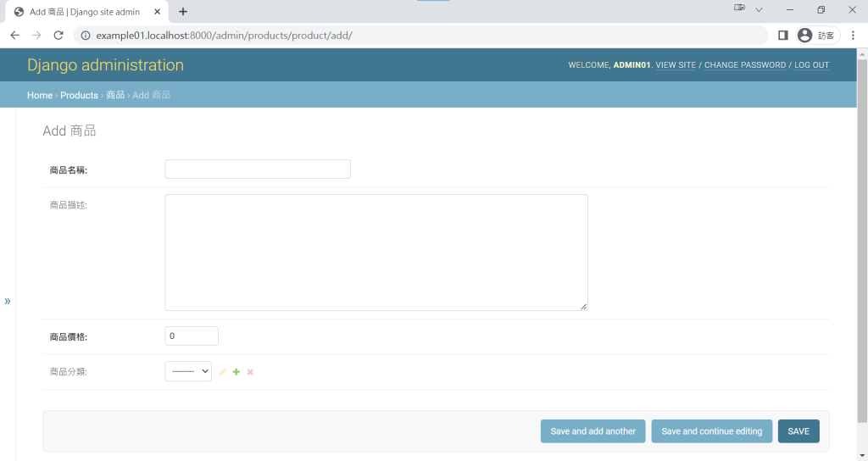Viewport: 868px width, 461px height.
Task: Click Save and continue editing
Action: coord(712,431)
